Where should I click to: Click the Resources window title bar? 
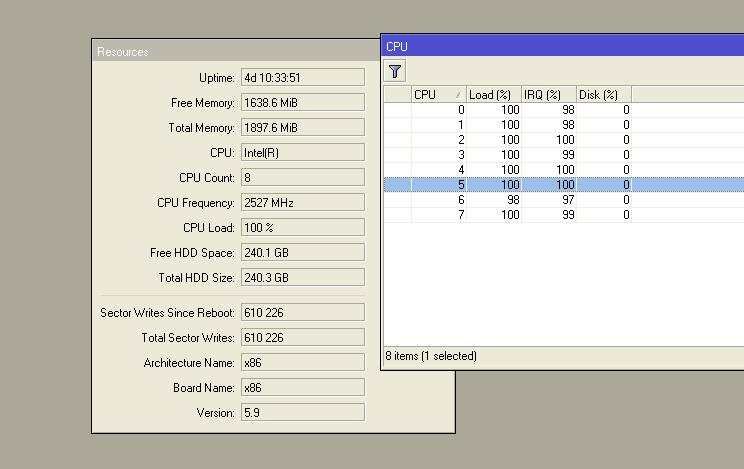coord(236,51)
